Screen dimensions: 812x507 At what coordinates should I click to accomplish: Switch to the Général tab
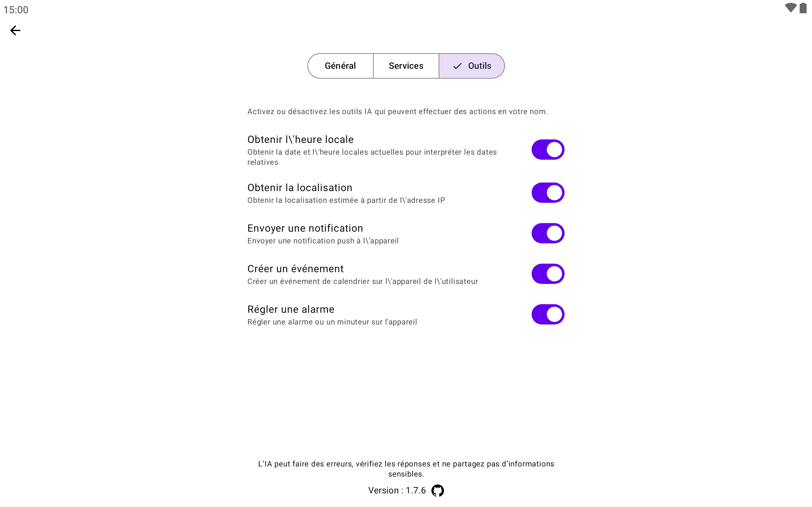(340, 66)
